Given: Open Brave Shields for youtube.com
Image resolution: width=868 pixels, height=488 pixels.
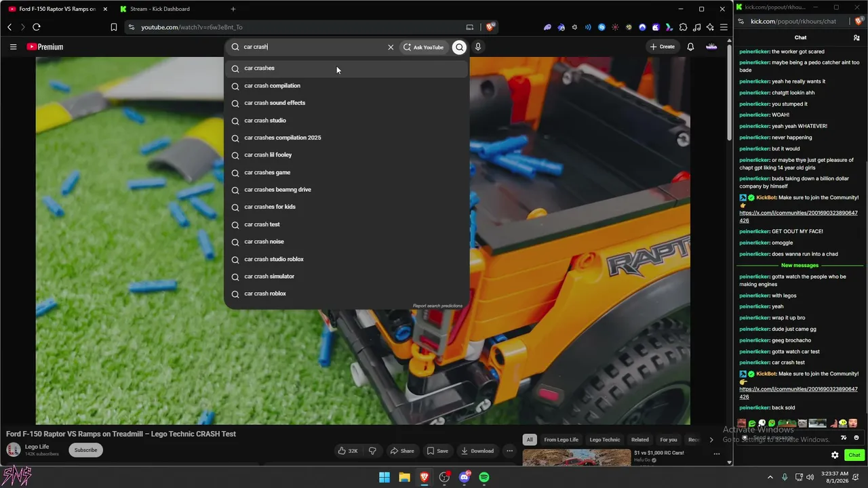Looking at the screenshot, I should [490, 27].
